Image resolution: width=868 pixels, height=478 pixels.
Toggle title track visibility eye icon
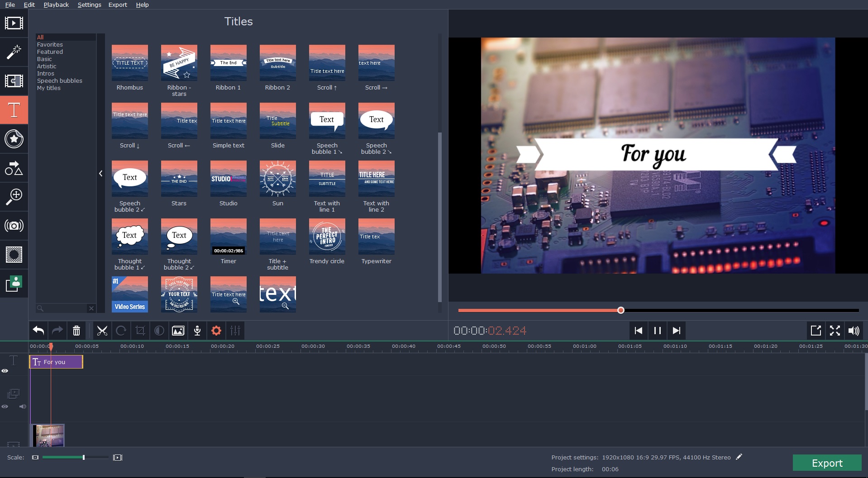pyautogui.click(x=5, y=371)
